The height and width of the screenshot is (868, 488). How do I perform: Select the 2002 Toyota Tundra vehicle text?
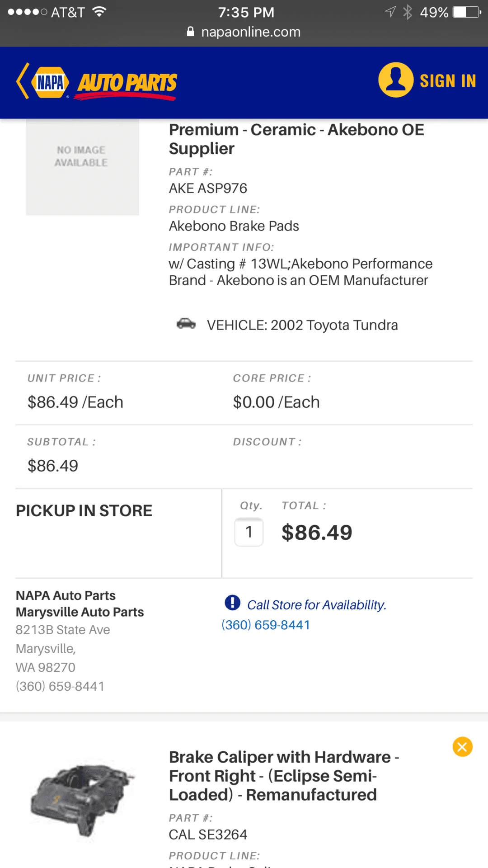pos(302,325)
